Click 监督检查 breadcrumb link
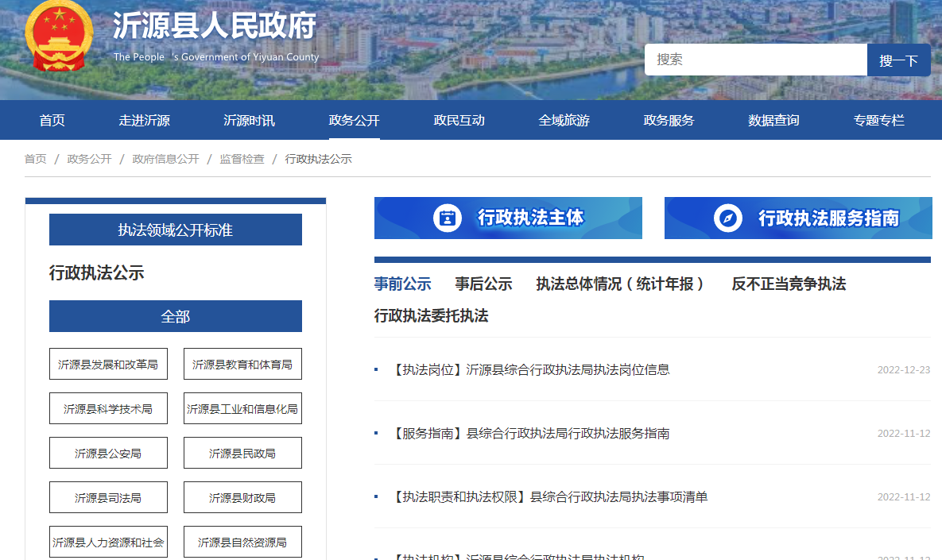The height and width of the screenshot is (560, 942). point(242,159)
